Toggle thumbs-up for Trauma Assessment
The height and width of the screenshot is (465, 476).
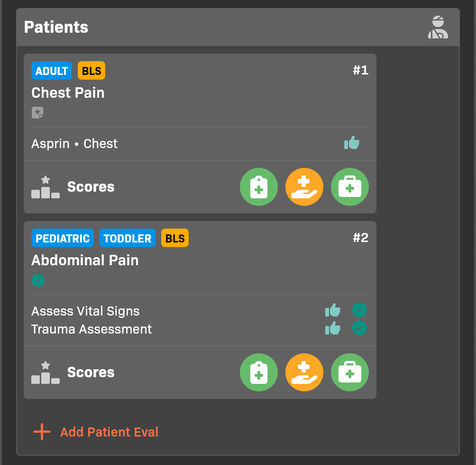coord(333,328)
